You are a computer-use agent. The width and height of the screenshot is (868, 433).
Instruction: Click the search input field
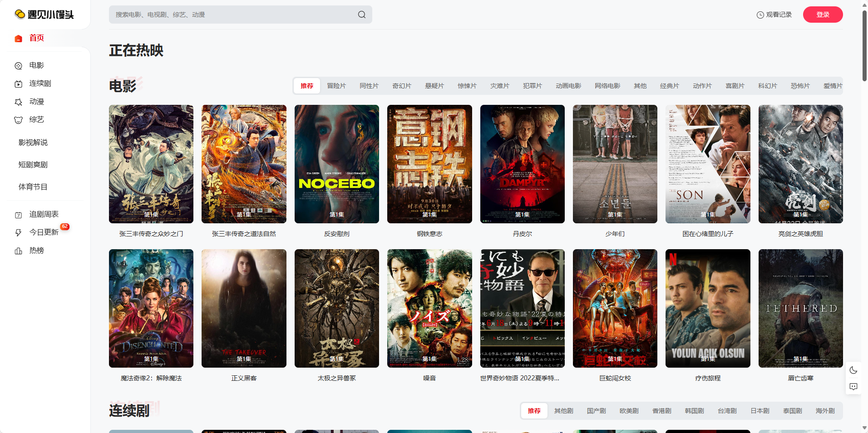point(241,15)
